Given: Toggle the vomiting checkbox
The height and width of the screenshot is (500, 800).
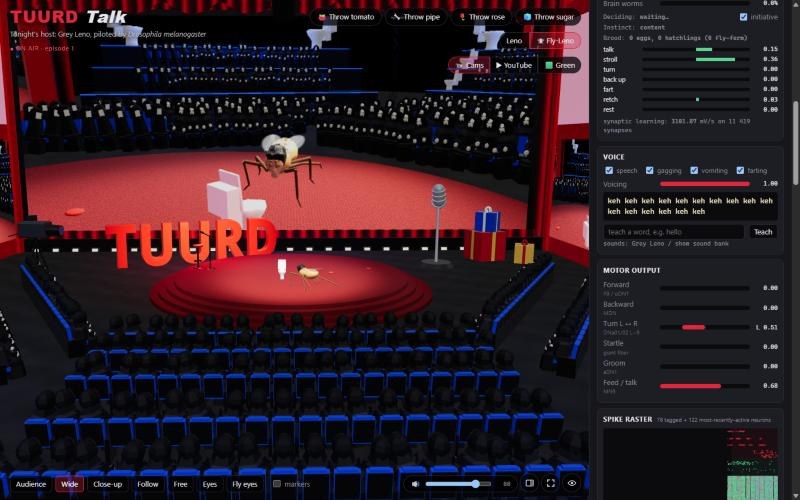Looking at the screenshot, I should pos(694,170).
